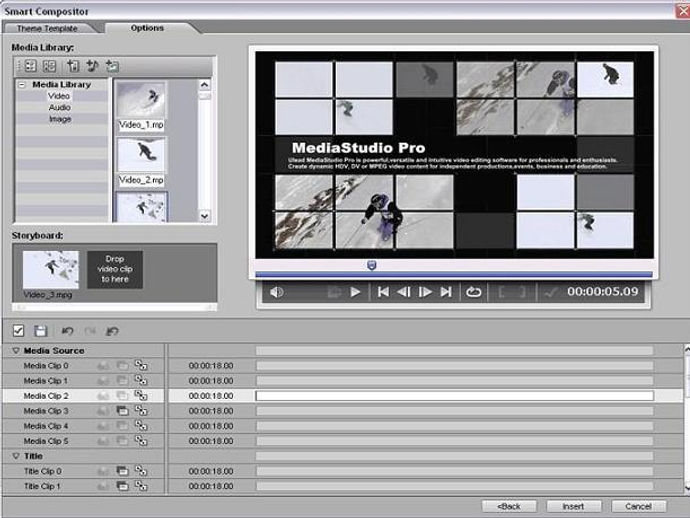
Task: Switch to the Theme Template tab
Action: [47, 28]
